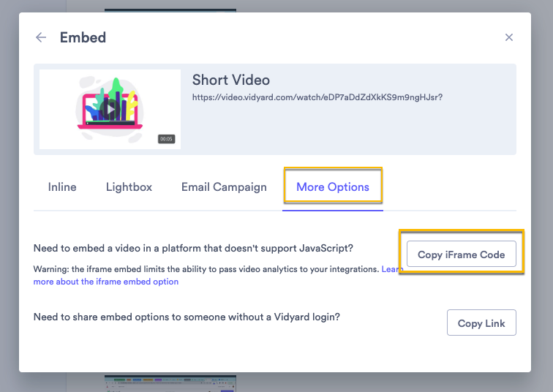Image resolution: width=553 pixels, height=392 pixels.
Task: Click the without a Vidyard login question text
Action: pos(187,317)
